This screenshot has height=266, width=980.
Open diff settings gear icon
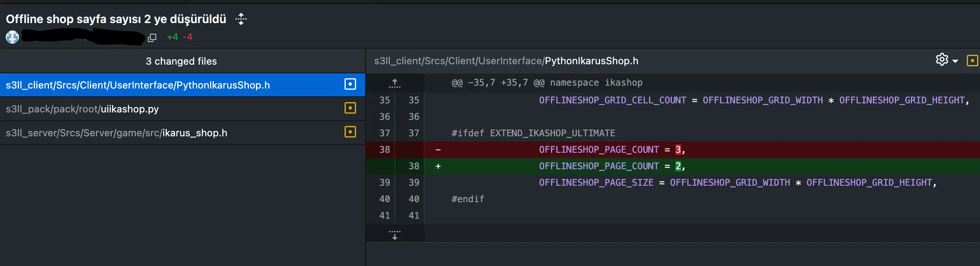pyautogui.click(x=942, y=60)
